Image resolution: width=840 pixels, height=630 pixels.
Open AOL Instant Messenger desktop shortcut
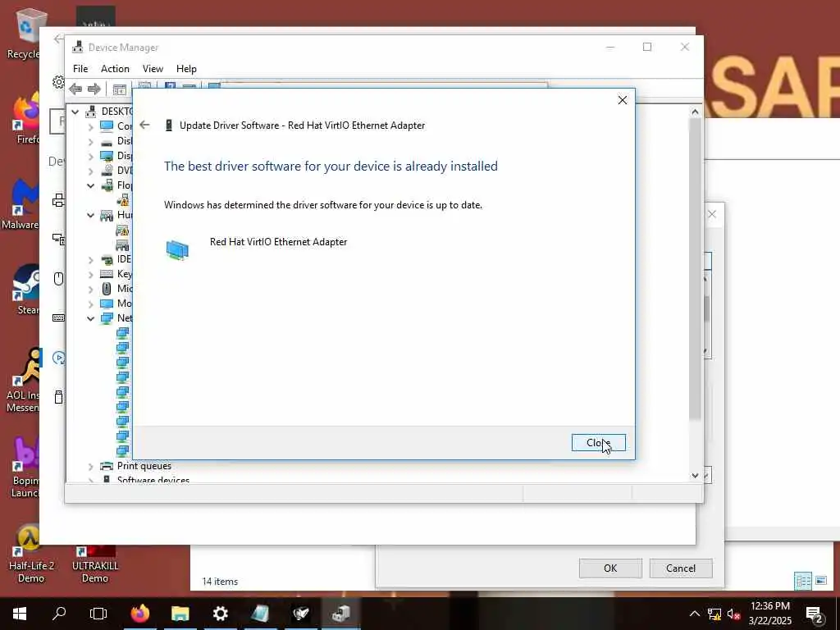click(x=24, y=381)
